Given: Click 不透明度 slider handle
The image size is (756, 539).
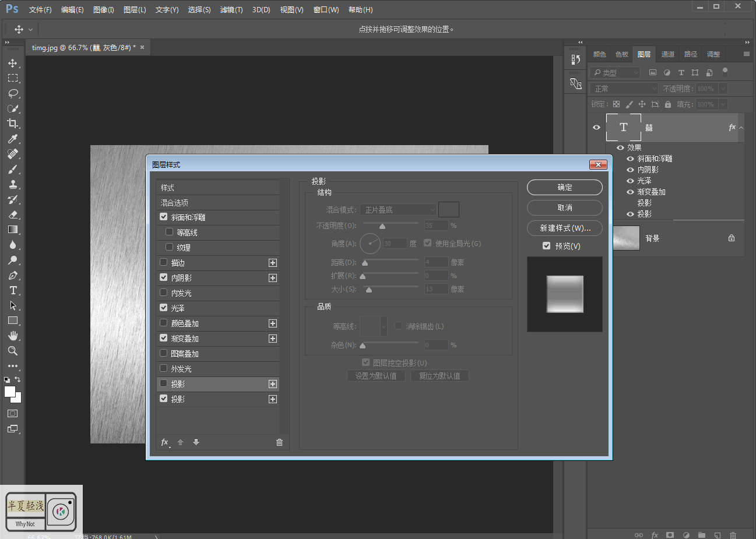Looking at the screenshot, I should point(382,227).
